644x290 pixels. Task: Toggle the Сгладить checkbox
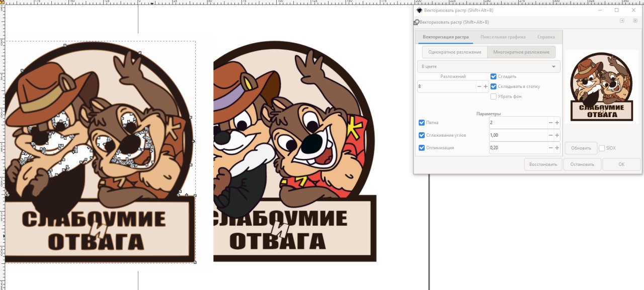pos(494,76)
